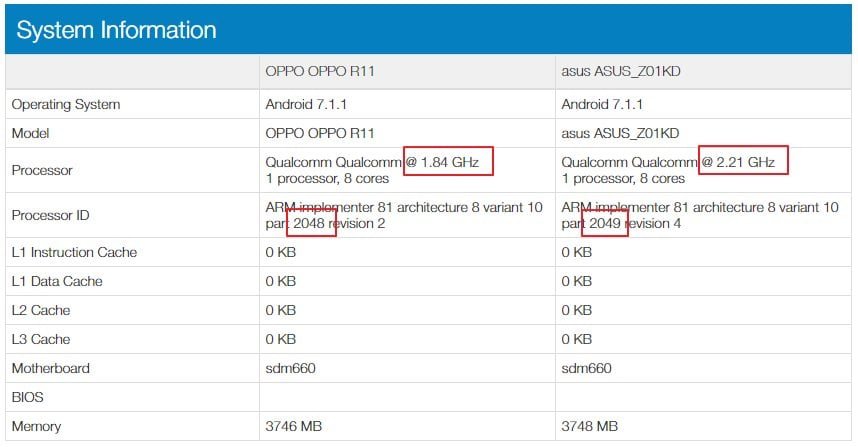
Task: Click the Model row label
Action: click(31, 133)
